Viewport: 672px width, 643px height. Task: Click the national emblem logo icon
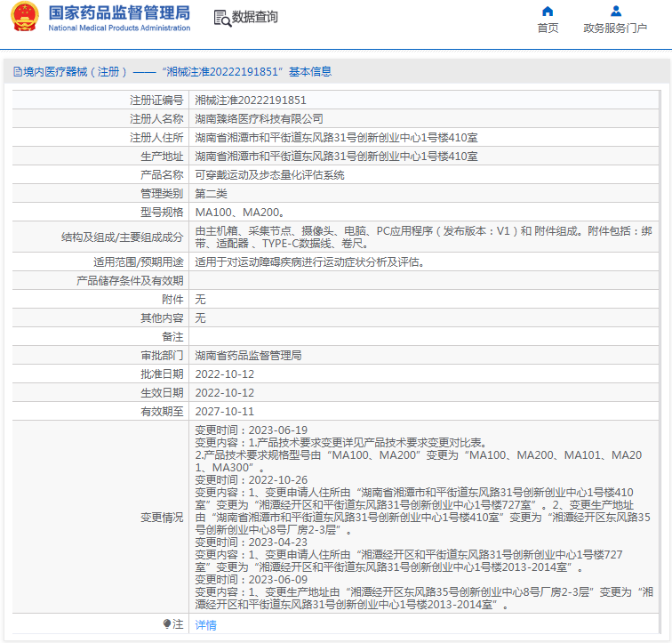pyautogui.click(x=24, y=17)
